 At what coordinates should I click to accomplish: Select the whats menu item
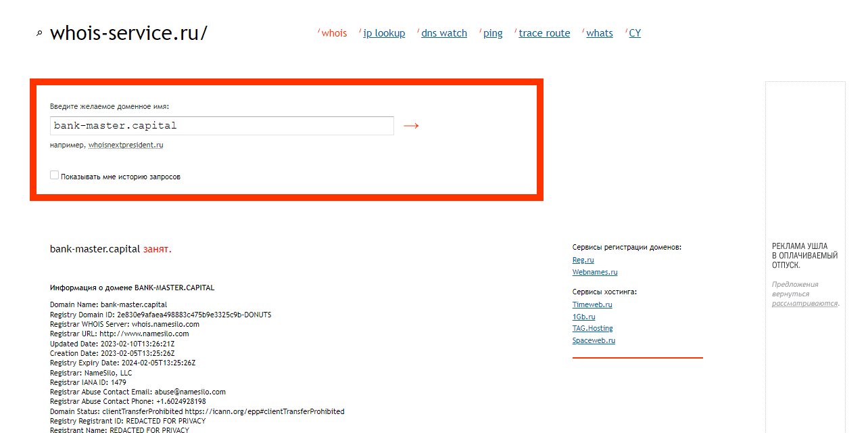(600, 33)
